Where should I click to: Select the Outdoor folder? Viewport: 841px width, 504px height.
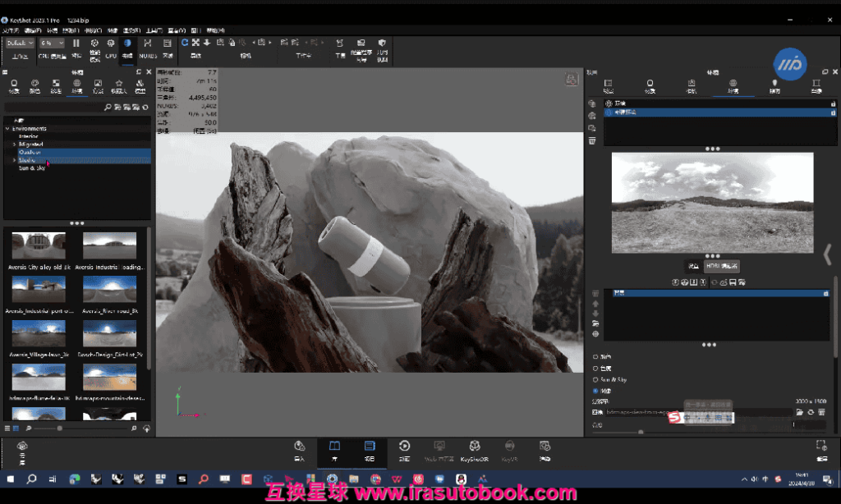(x=30, y=153)
